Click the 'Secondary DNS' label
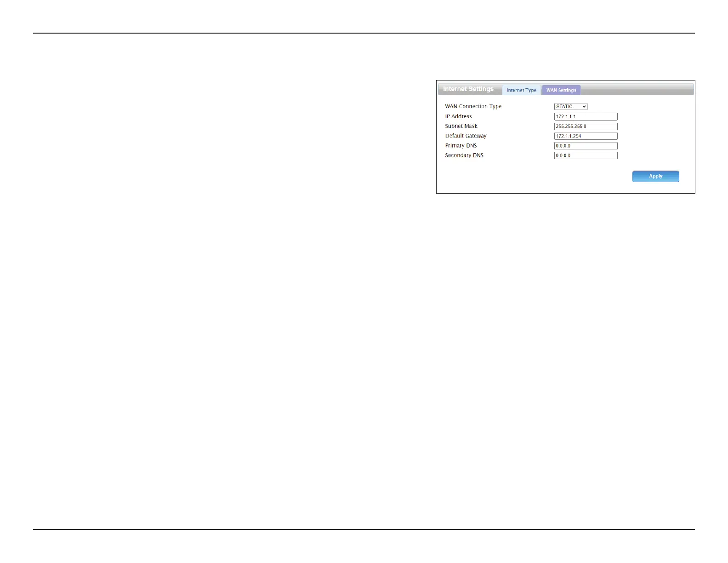Image resolution: width=728 pixels, height=563 pixels. pyautogui.click(x=464, y=155)
